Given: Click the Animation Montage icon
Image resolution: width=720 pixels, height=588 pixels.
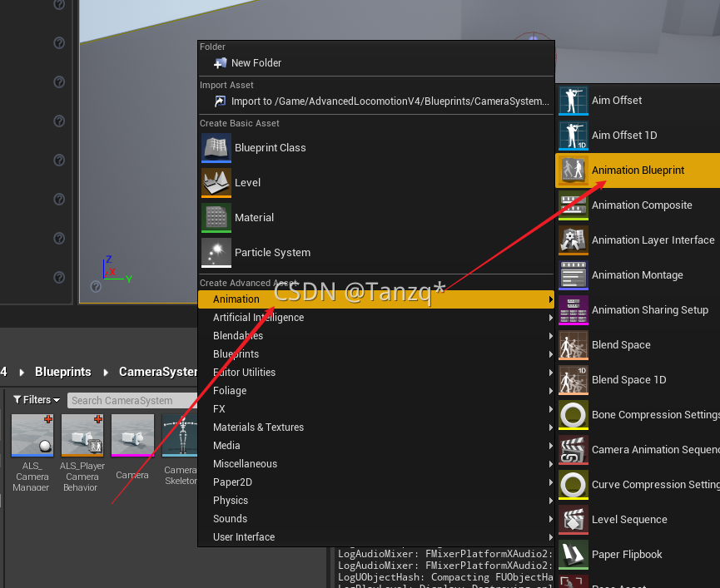Looking at the screenshot, I should pos(573,275).
